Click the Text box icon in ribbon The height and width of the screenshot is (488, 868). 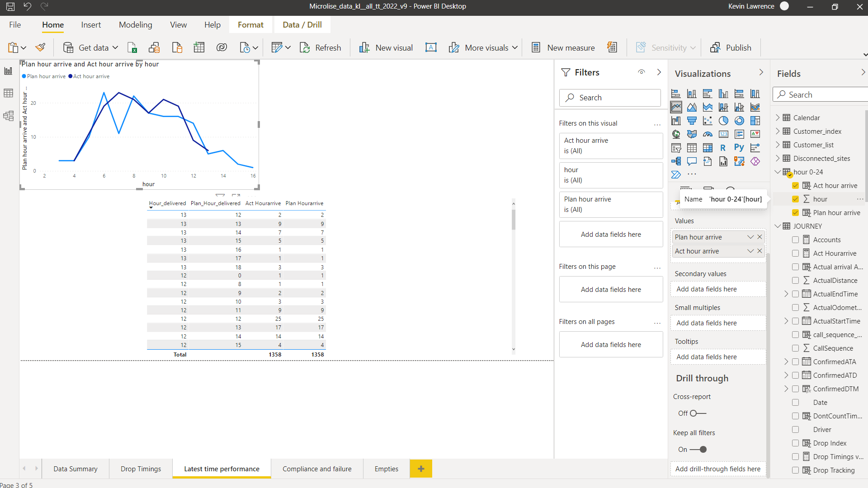point(431,47)
